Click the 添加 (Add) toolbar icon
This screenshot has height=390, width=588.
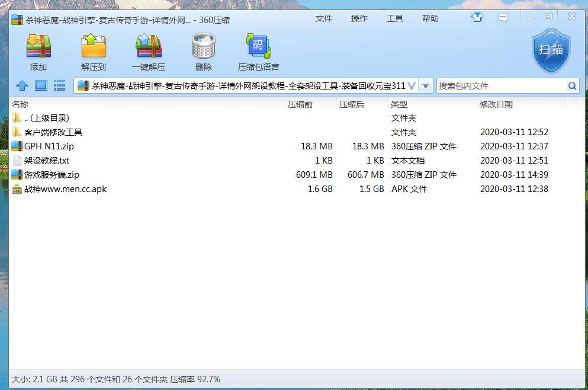click(x=38, y=47)
